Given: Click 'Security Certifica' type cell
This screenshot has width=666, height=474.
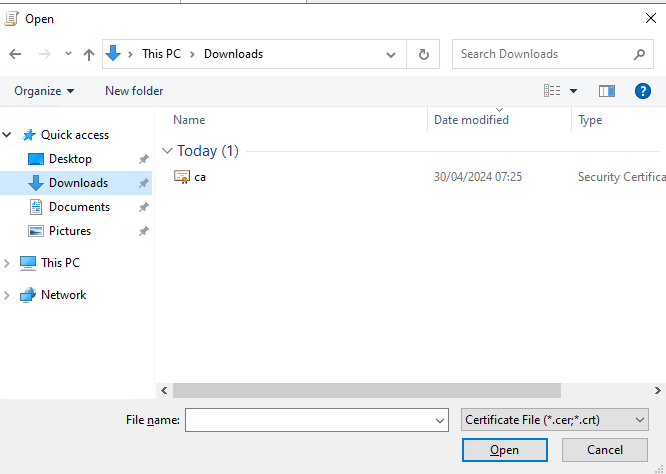Looking at the screenshot, I should (x=621, y=177).
